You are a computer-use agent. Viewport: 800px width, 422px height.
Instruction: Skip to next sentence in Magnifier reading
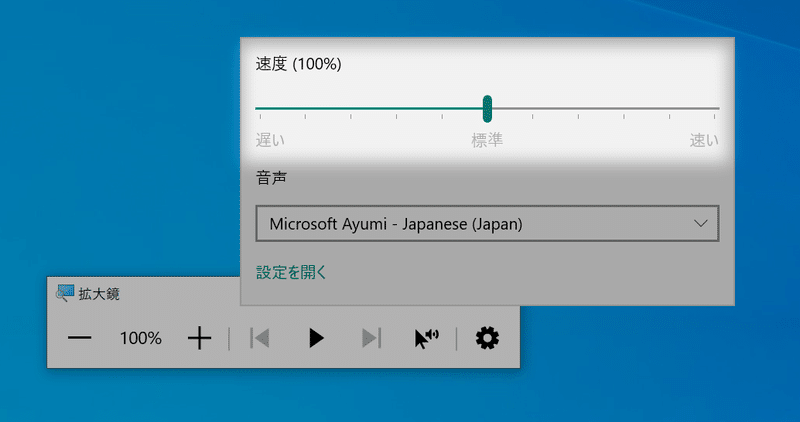tap(371, 338)
